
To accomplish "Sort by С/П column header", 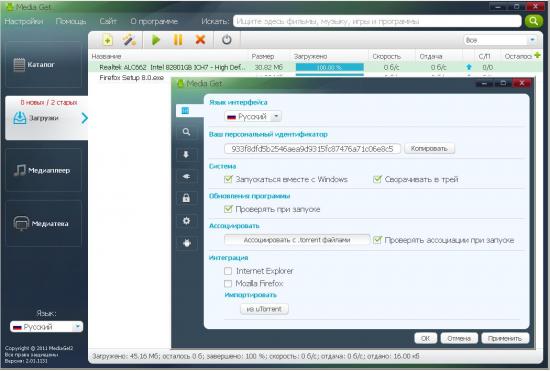I will pyautogui.click(x=484, y=56).
